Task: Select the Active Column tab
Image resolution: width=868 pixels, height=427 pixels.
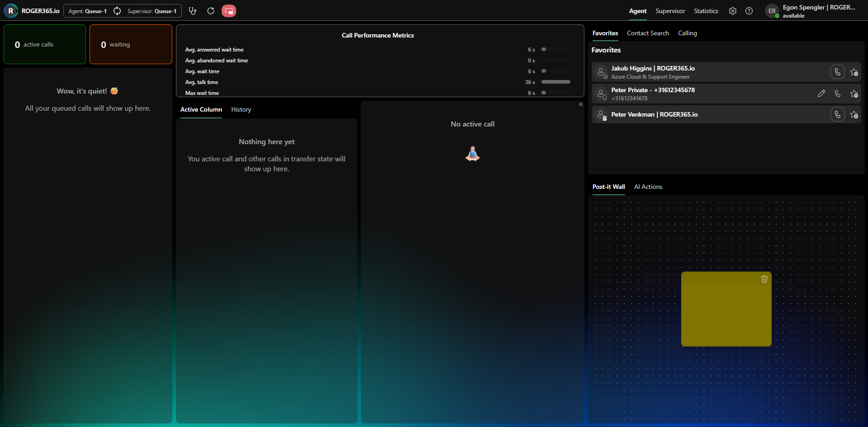Action: pyautogui.click(x=201, y=109)
